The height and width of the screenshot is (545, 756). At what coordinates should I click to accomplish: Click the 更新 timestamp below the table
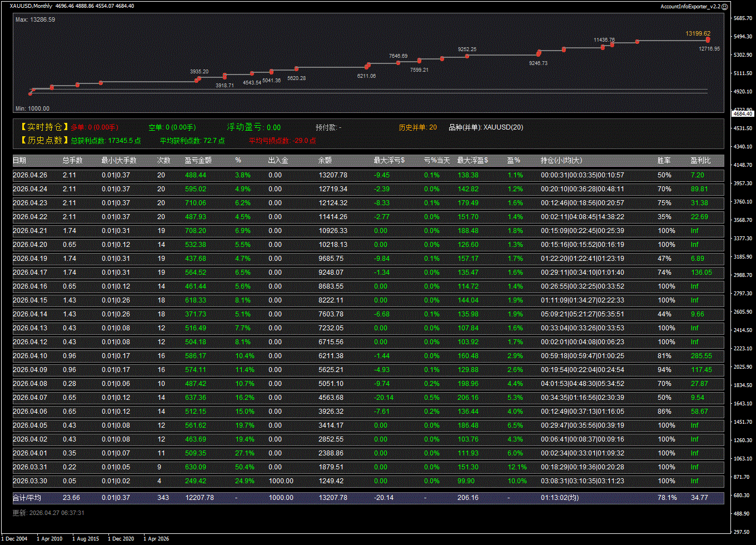pos(48,513)
